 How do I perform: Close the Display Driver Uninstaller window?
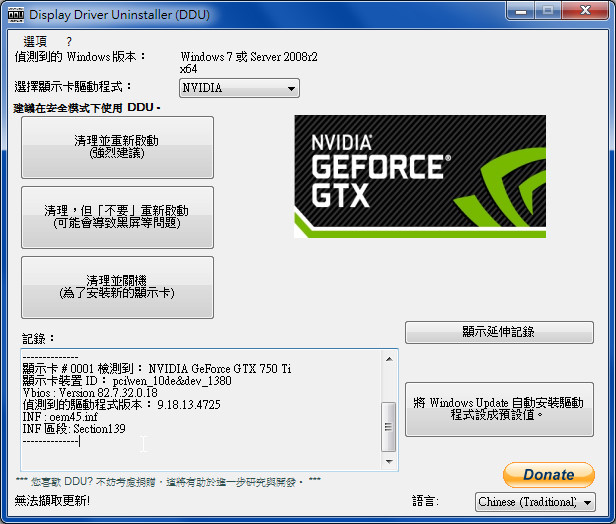tap(585, 11)
